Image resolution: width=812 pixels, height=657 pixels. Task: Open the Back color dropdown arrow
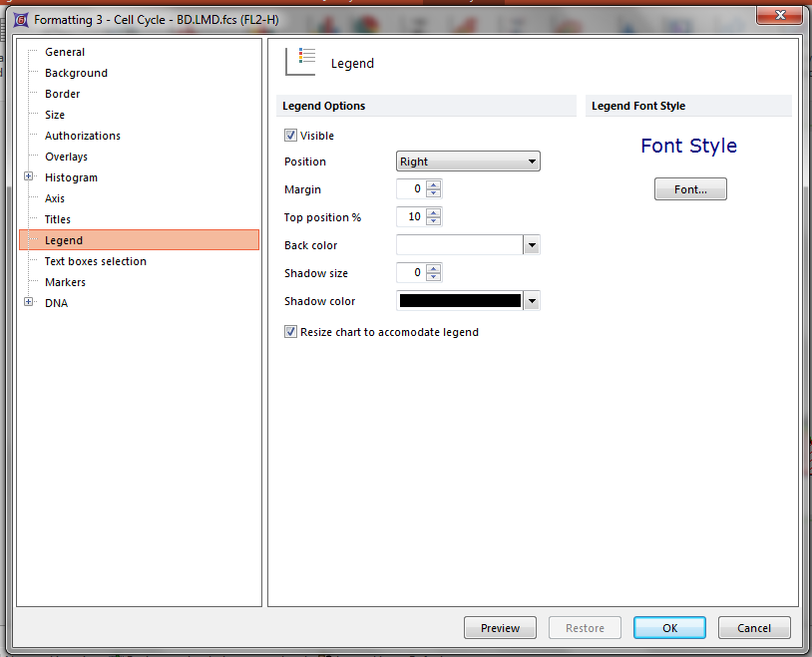point(531,245)
